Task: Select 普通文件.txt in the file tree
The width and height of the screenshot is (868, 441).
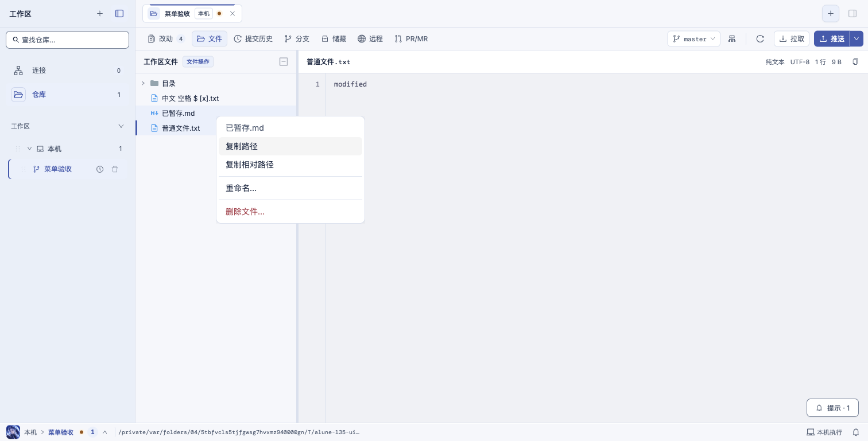Action: pyautogui.click(x=176, y=128)
